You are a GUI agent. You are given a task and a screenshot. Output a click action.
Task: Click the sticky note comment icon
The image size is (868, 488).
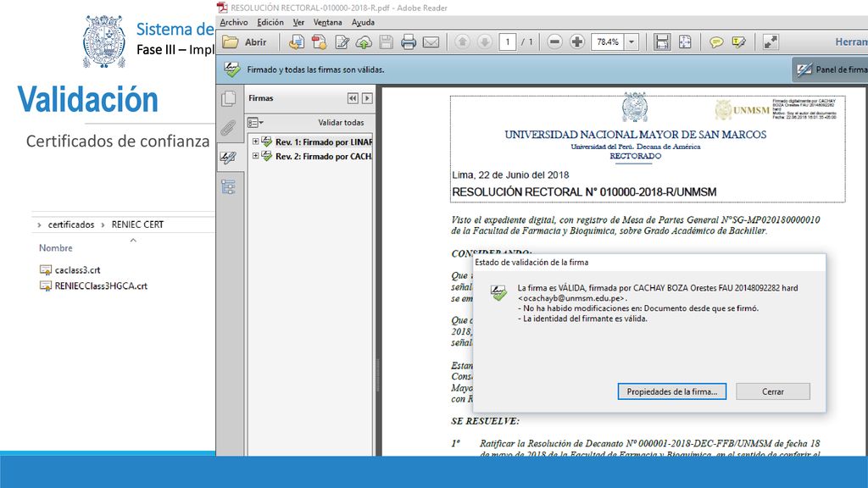(x=716, y=42)
